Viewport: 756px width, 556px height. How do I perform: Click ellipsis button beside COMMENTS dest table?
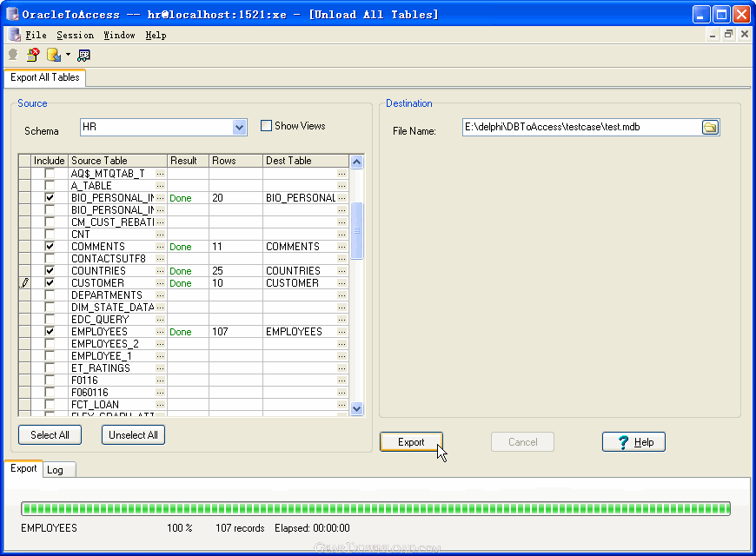tap(342, 247)
